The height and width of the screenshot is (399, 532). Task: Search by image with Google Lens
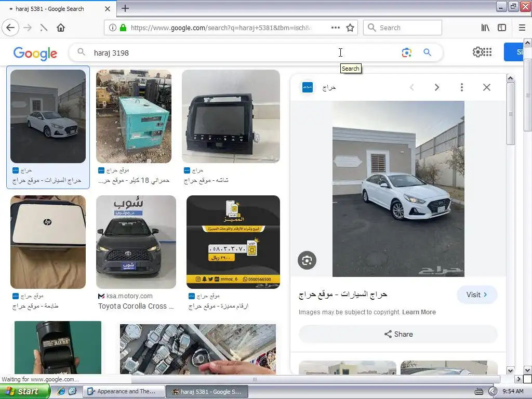tap(406, 52)
